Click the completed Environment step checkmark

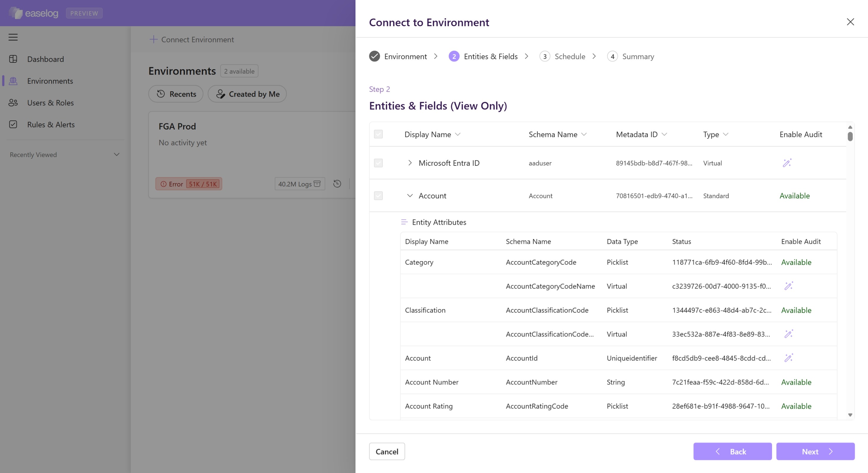tap(374, 56)
